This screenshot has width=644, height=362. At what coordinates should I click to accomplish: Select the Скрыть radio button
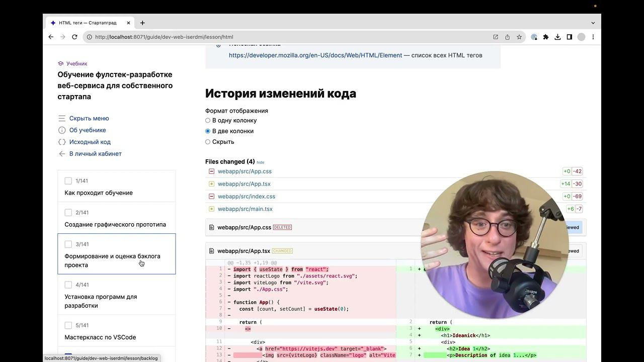208,142
